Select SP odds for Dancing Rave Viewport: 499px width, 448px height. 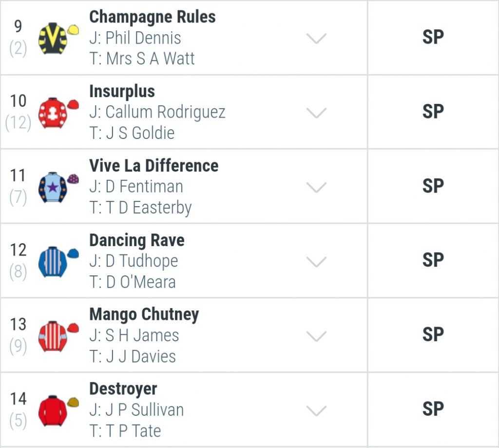tap(433, 260)
